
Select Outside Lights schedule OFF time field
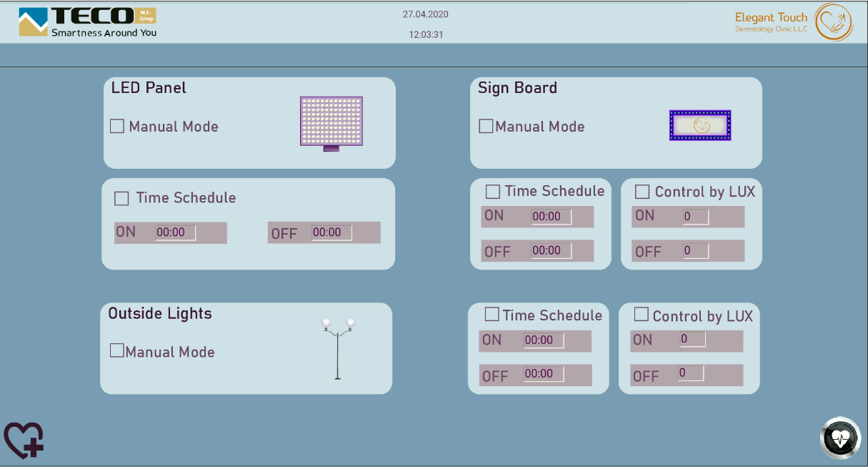543,374
